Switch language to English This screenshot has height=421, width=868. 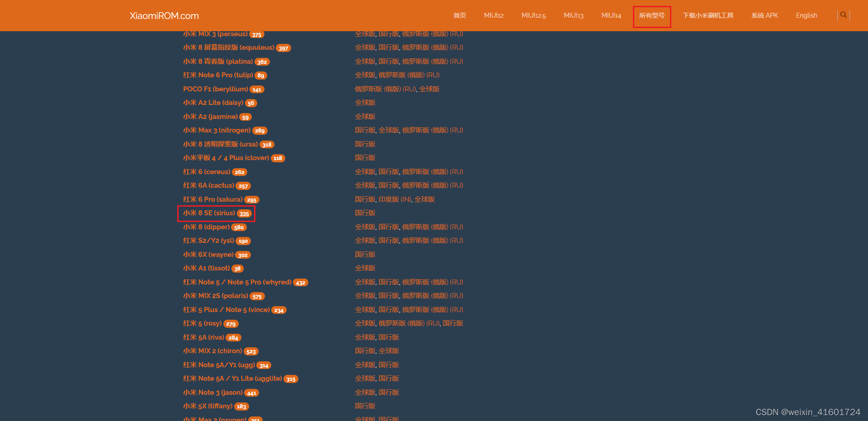click(x=807, y=15)
